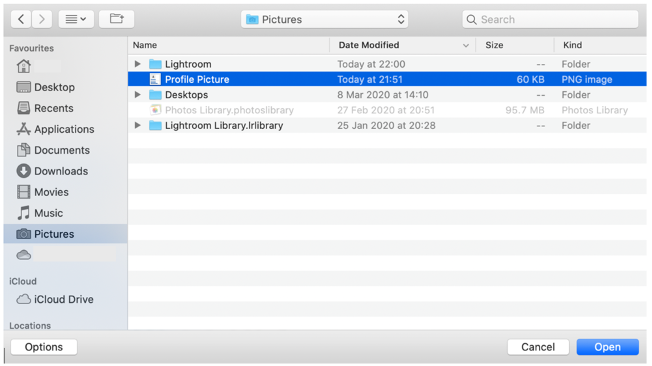Image resolution: width=652 pixels, height=366 pixels.
Task: Click the Cancel button
Action: 538,347
